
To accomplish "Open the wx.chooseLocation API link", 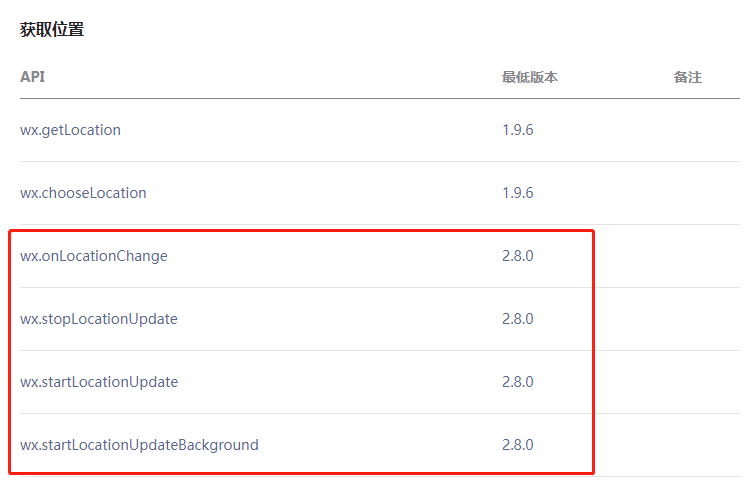I will (83, 193).
